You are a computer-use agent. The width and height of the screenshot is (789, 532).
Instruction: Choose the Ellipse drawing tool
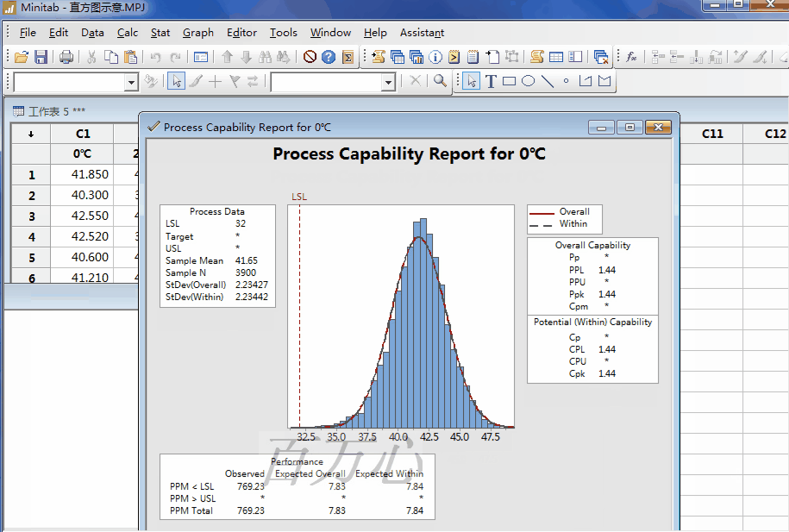point(528,82)
